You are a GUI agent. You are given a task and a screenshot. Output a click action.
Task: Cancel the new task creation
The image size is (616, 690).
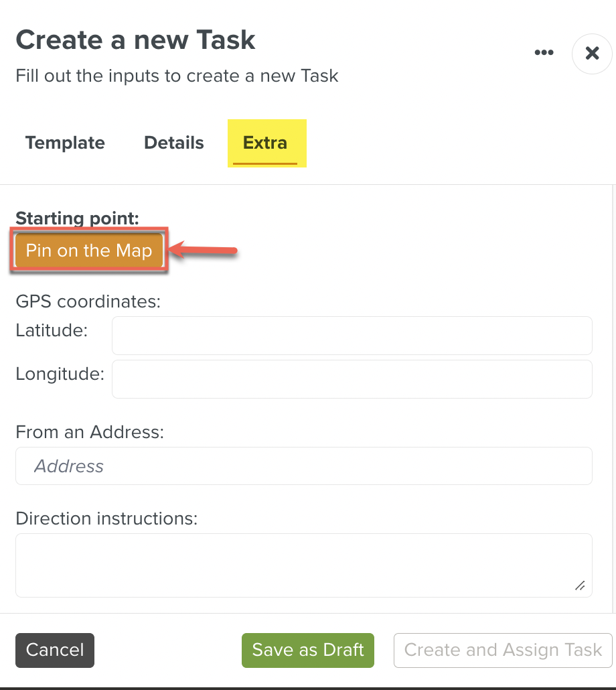coord(55,650)
